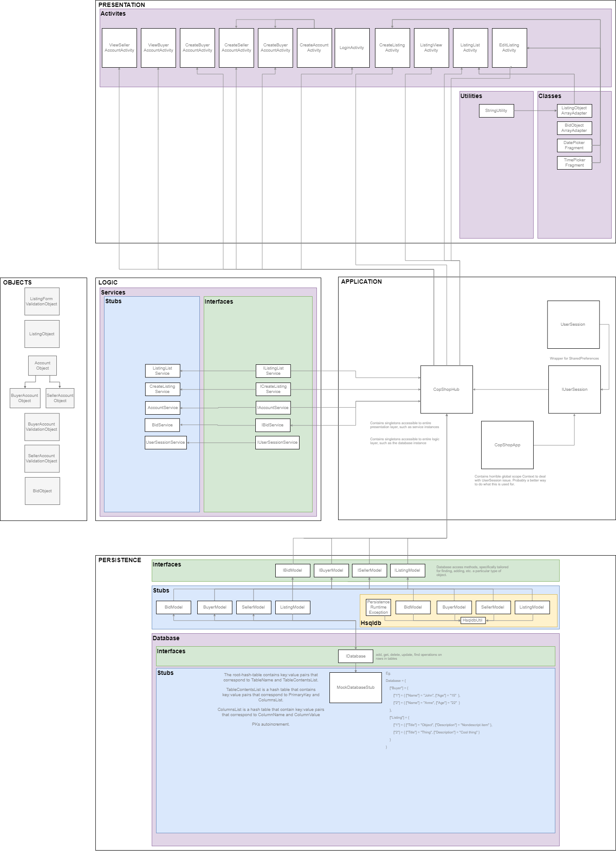
Task: Click SellerAccount ValidationObject box
Action: (x=42, y=458)
